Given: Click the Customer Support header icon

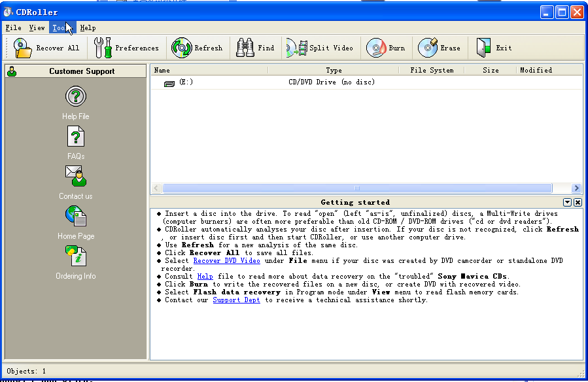Looking at the screenshot, I should coord(12,71).
